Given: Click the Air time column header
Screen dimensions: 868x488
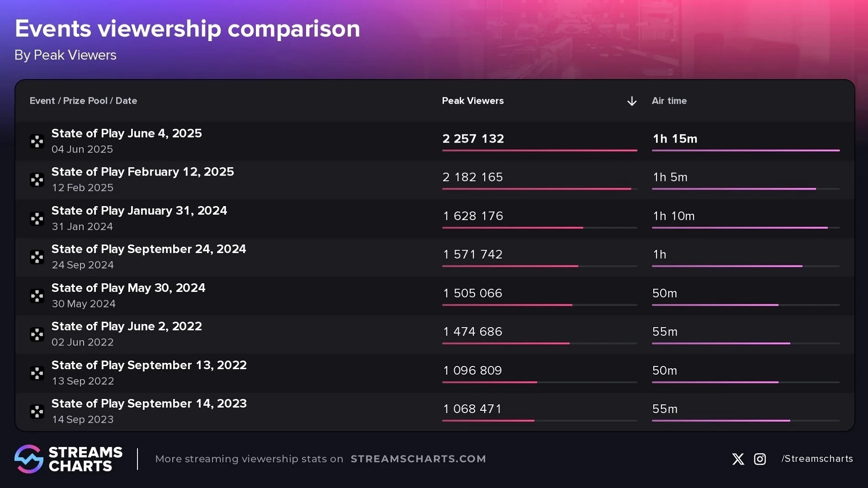Looking at the screenshot, I should pyautogui.click(x=669, y=101).
